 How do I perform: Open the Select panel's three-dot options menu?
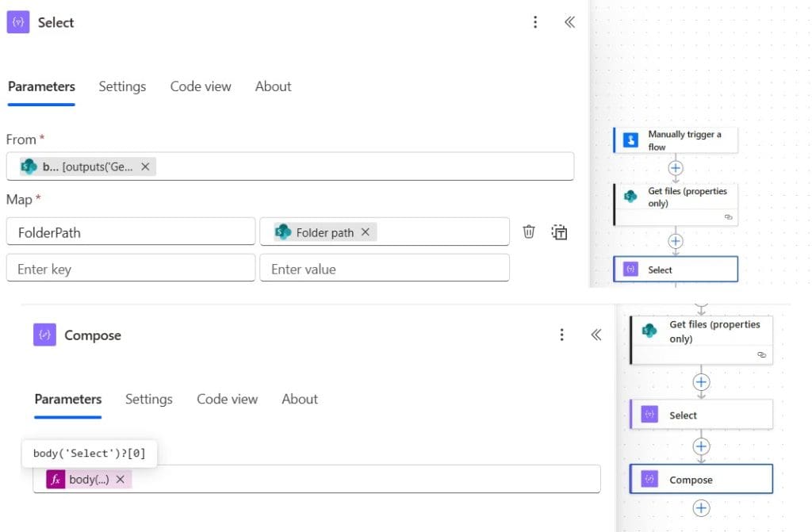(x=535, y=21)
